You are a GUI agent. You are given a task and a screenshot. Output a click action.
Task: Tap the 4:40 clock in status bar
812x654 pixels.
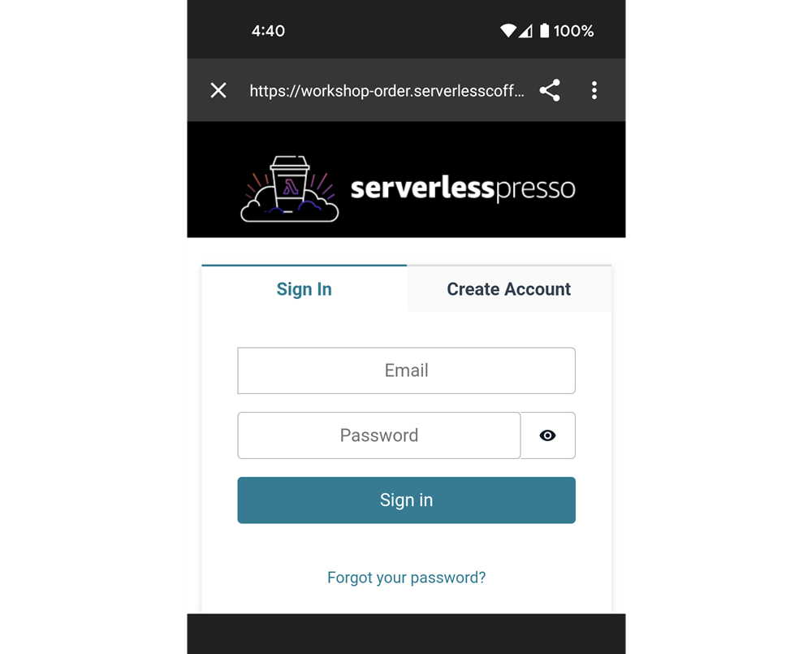[x=268, y=31]
